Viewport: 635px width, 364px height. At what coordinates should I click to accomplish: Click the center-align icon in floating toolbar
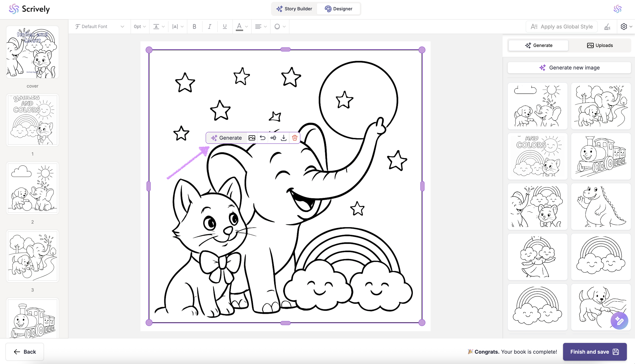(x=273, y=138)
